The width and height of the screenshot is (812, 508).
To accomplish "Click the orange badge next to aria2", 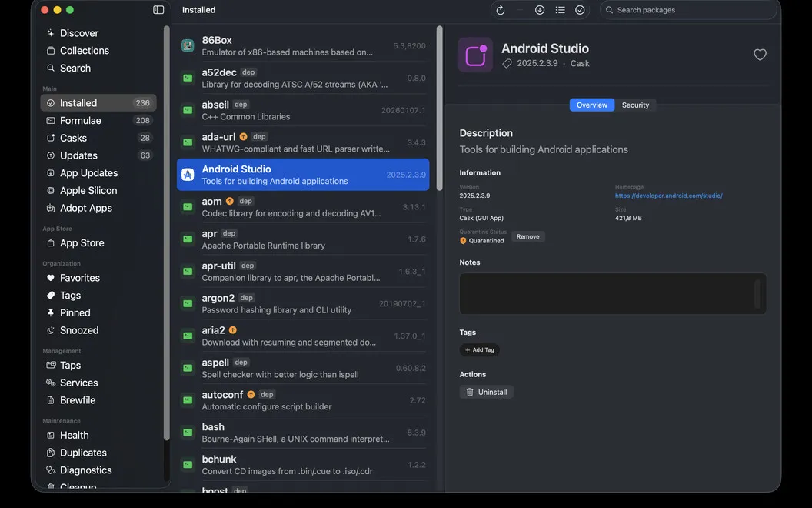I will (x=232, y=330).
